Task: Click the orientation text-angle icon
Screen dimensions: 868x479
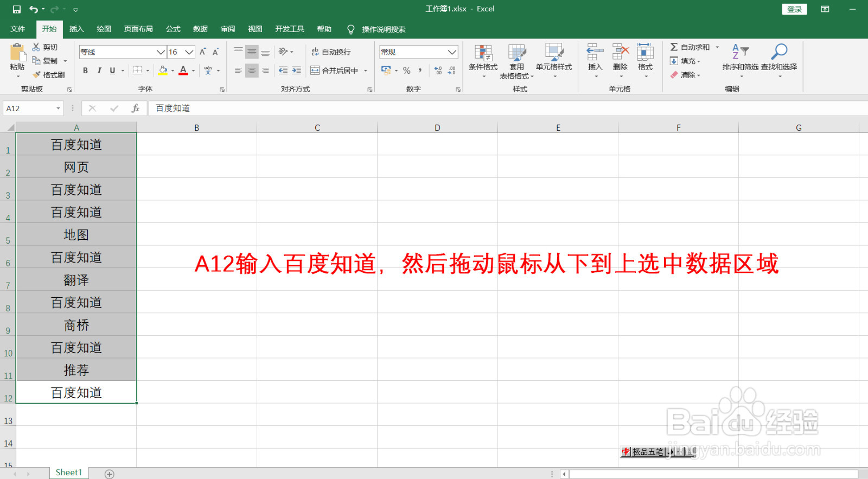Action: pos(283,52)
